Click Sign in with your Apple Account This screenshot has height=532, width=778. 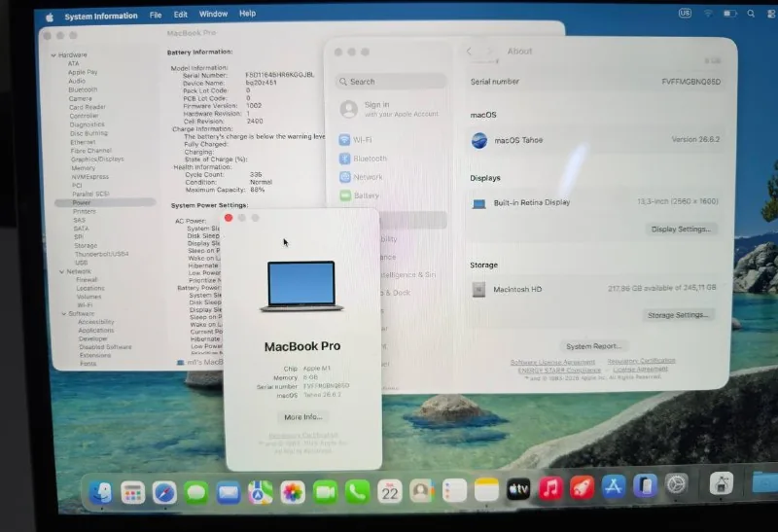pyautogui.click(x=390, y=109)
